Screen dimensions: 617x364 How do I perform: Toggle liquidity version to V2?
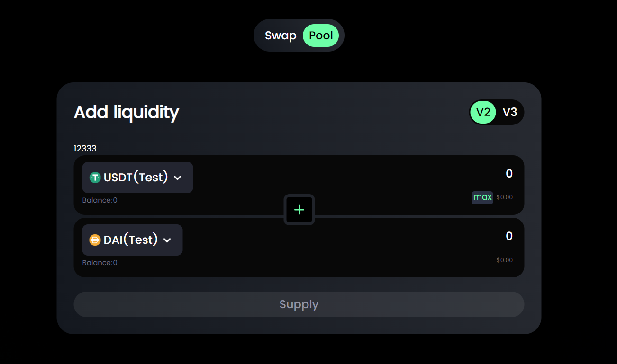coord(483,112)
